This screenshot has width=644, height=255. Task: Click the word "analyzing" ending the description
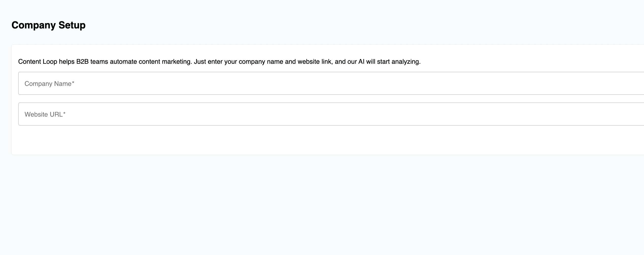405,61
